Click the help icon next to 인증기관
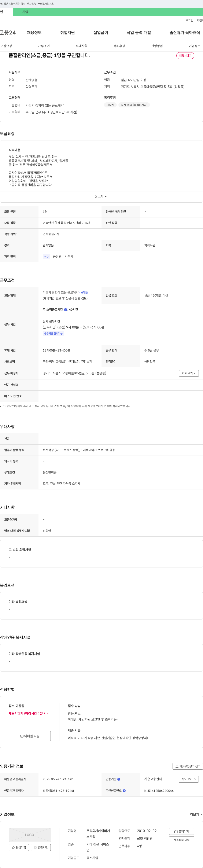This screenshot has height=868, width=203. (x=119, y=779)
